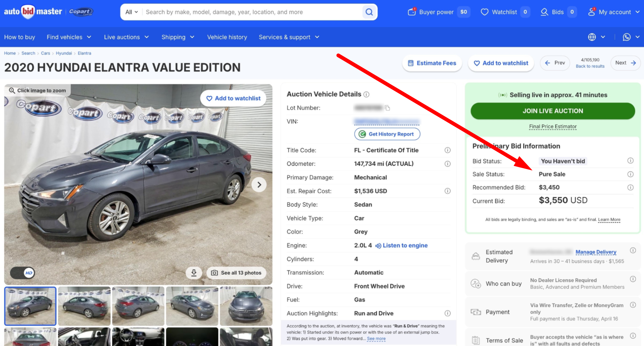Image resolution: width=644 pixels, height=346 pixels.
Task: Expand the My account dropdown
Action: [x=614, y=12]
